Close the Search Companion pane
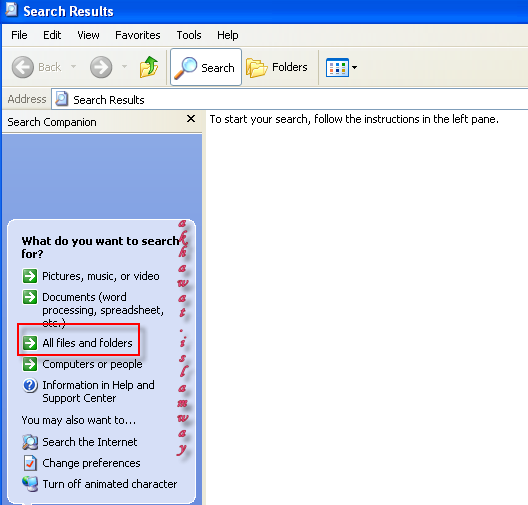 [191, 119]
